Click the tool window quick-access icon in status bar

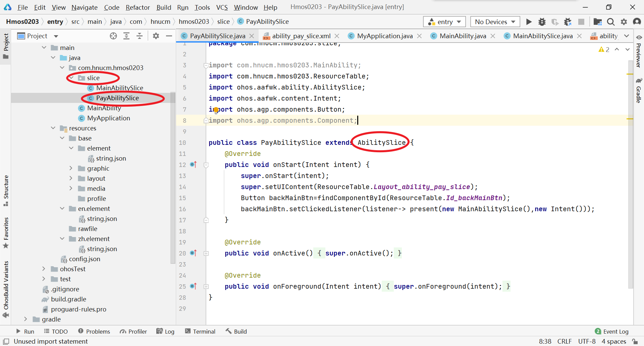(x=6, y=341)
